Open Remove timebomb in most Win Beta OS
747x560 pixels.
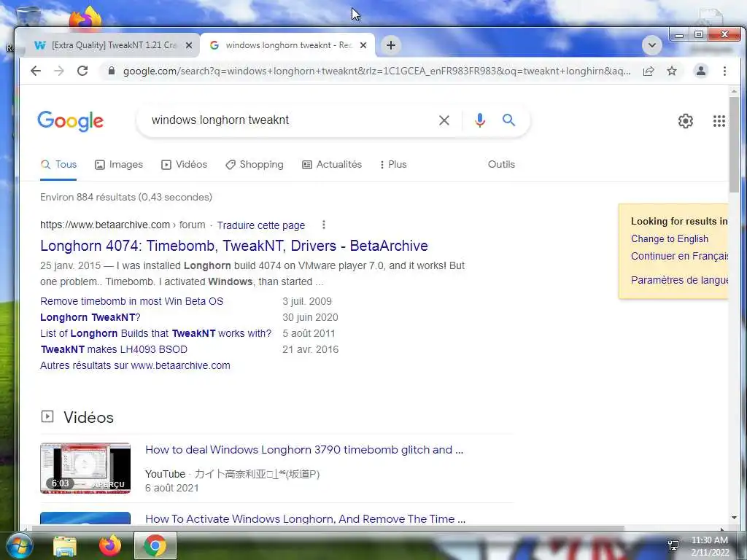pos(131,301)
